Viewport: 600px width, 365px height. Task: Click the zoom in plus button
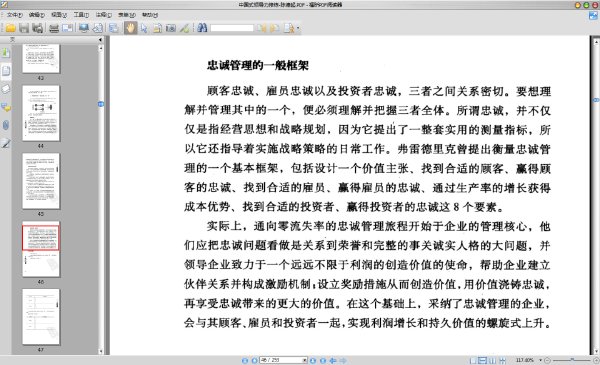[x=596, y=360]
